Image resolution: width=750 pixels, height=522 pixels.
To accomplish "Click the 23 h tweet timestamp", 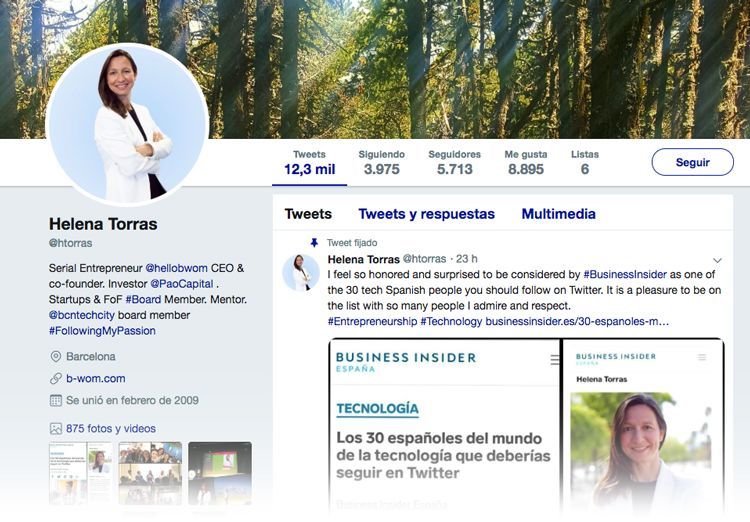I will (466, 259).
